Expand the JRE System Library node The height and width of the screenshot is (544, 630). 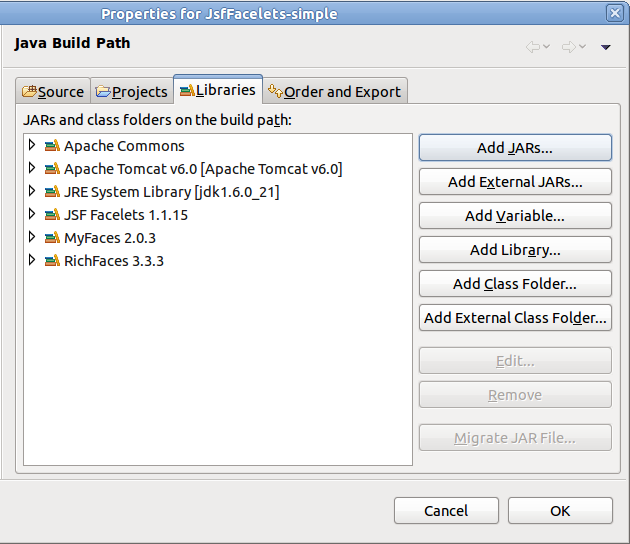click(x=32, y=191)
